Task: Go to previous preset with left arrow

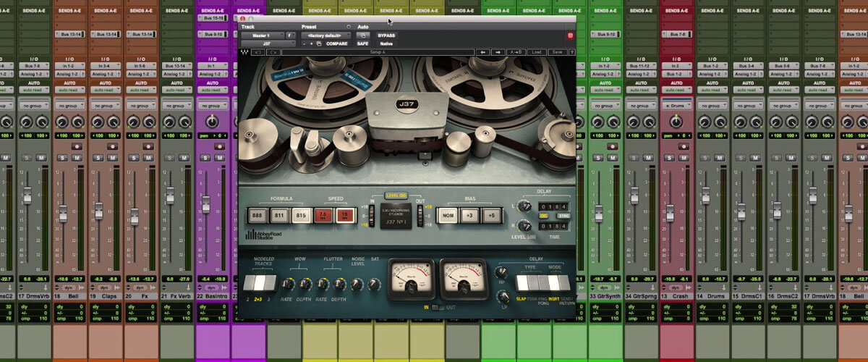Action: [483, 52]
